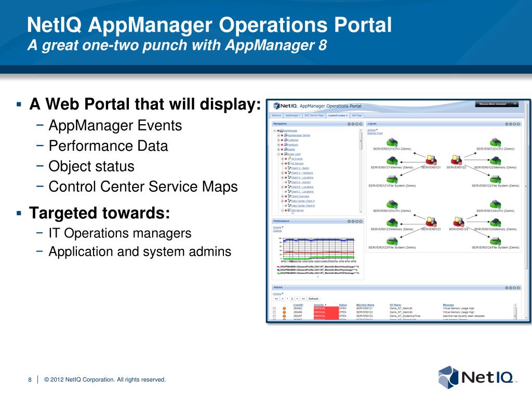The width and height of the screenshot is (532, 399).
Task: Open the Data Center Client A link
Action: click(x=303, y=201)
